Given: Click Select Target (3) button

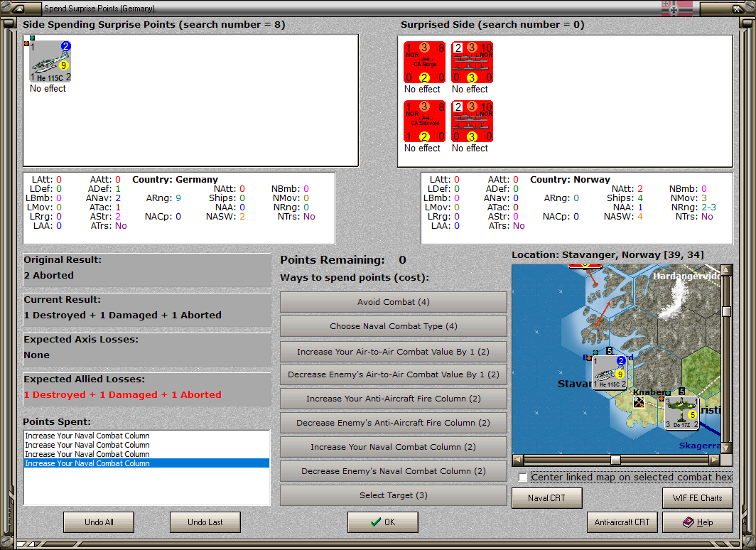Looking at the screenshot, I should point(394,495).
